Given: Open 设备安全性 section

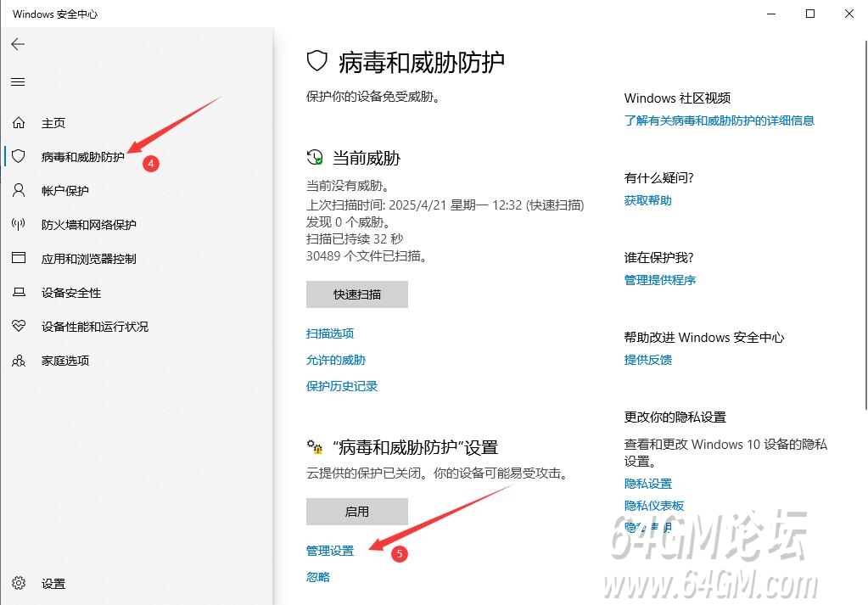Looking at the screenshot, I should 71,293.
